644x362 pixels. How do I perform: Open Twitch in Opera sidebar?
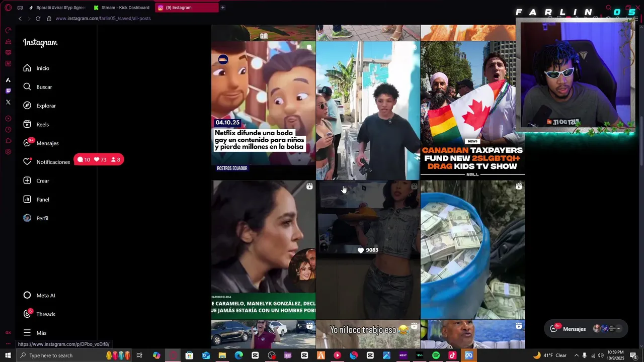[8, 91]
